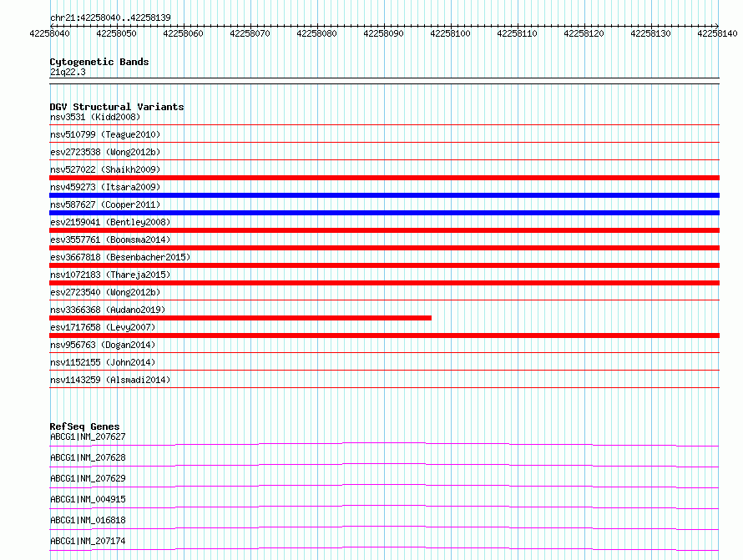Click the short red bar under nsv3366368 (Audano2019)

tap(240, 318)
